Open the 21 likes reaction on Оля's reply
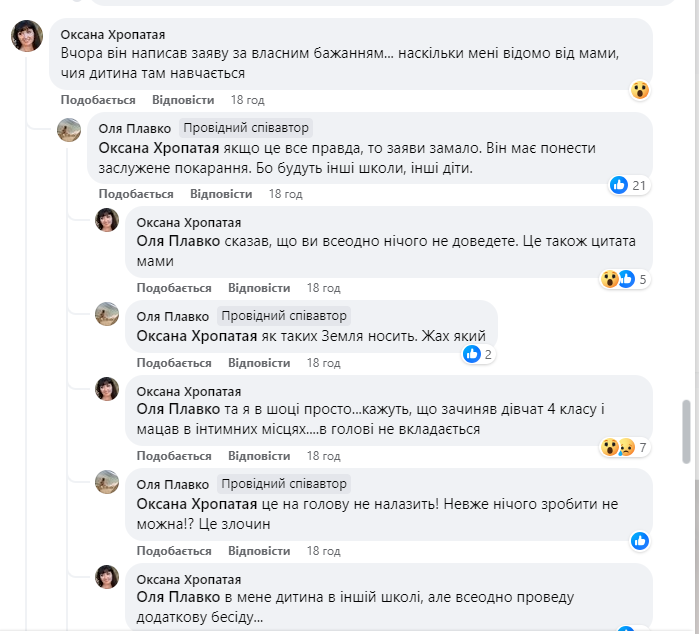The height and width of the screenshot is (634, 699). [629, 185]
